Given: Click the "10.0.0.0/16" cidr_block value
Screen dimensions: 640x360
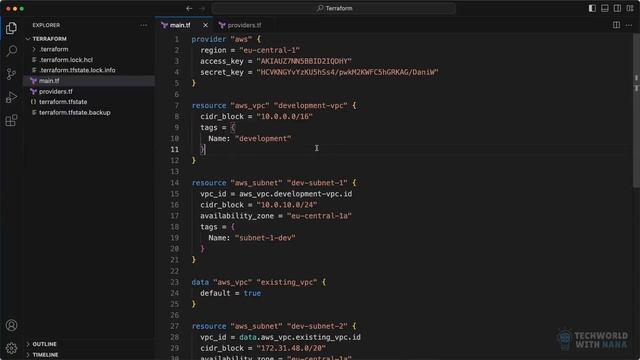Looking at the screenshot, I should (284, 117).
